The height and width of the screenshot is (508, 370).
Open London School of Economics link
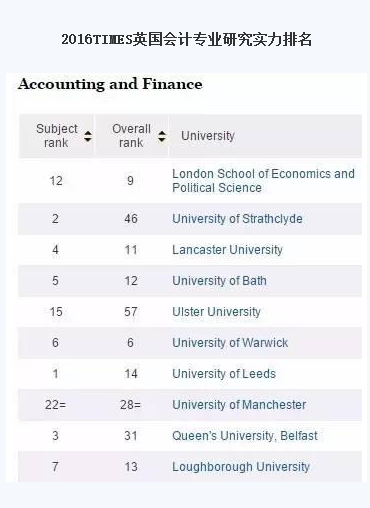click(263, 181)
